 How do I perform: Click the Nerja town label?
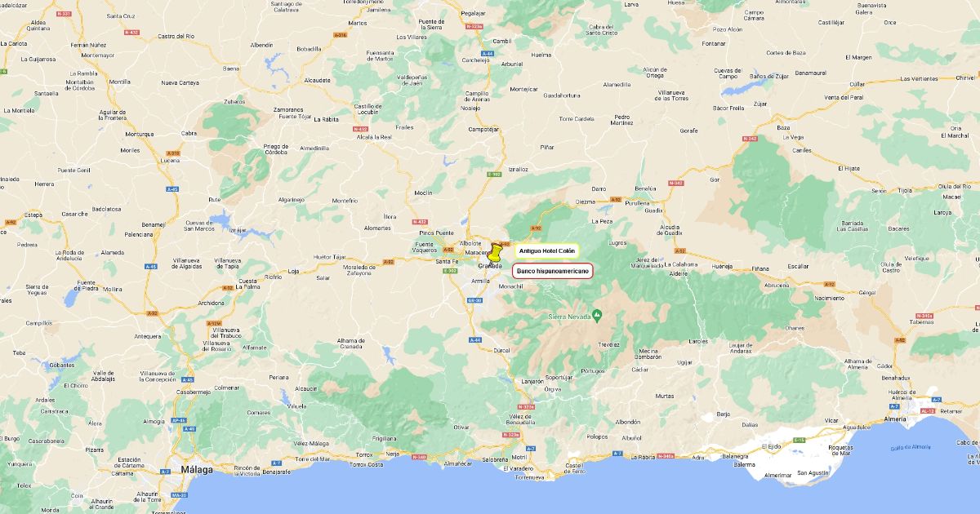tap(393, 452)
